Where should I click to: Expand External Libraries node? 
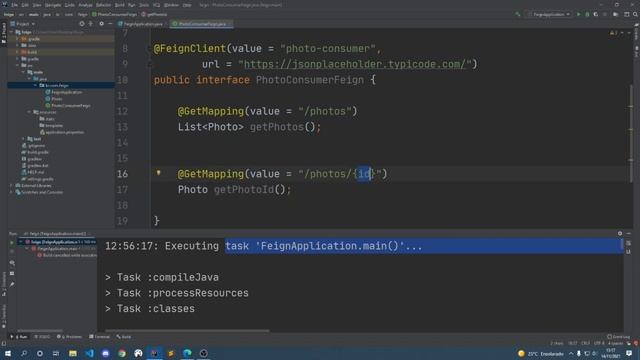pyautogui.click(x=12, y=186)
